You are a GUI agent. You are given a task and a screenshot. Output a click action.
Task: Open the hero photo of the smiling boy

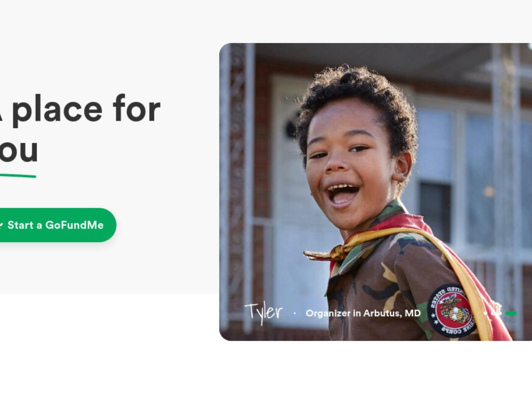[376, 192]
